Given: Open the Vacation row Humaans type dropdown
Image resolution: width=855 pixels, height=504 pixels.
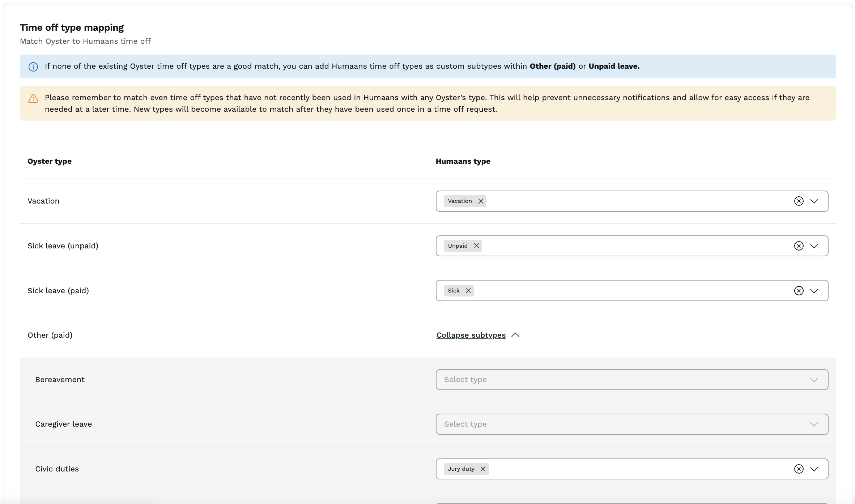Looking at the screenshot, I should 814,201.
